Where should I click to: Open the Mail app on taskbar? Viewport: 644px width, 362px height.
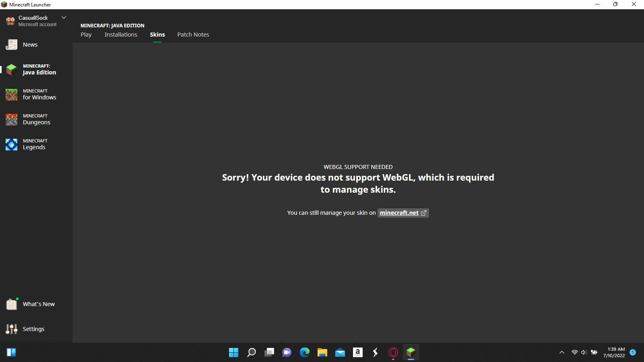340,352
